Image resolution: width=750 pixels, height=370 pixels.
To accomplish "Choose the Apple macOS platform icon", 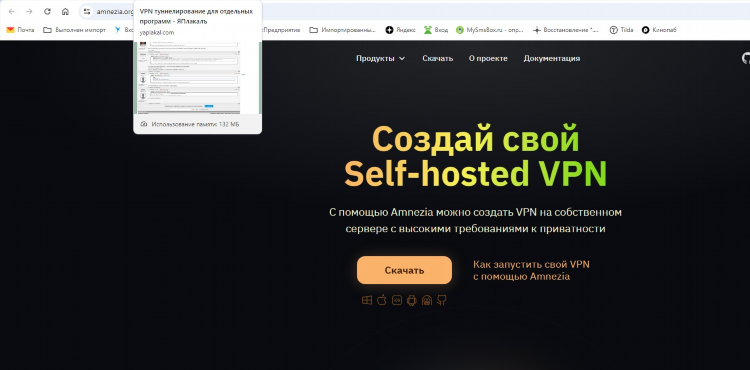I will [382, 300].
